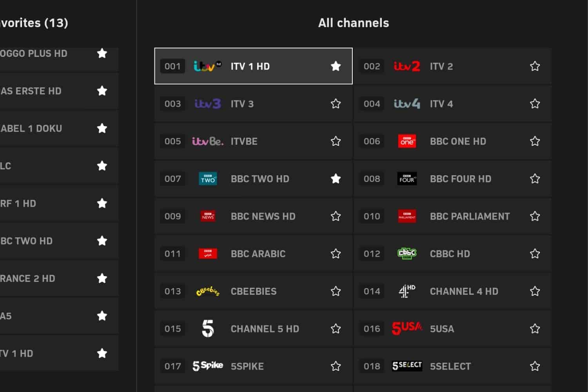Mark Channel 5 HD as favorite
Viewport: 588px width, 392px height.
[x=336, y=328]
